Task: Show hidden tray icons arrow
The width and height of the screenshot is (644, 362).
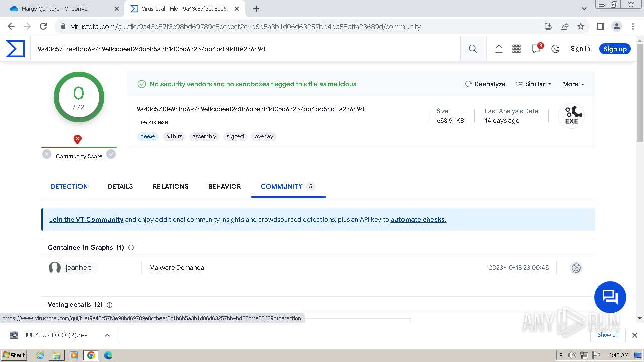Action: [561, 355]
